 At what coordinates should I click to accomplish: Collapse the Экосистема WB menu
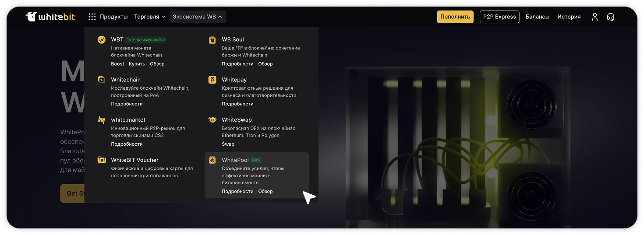tap(198, 17)
